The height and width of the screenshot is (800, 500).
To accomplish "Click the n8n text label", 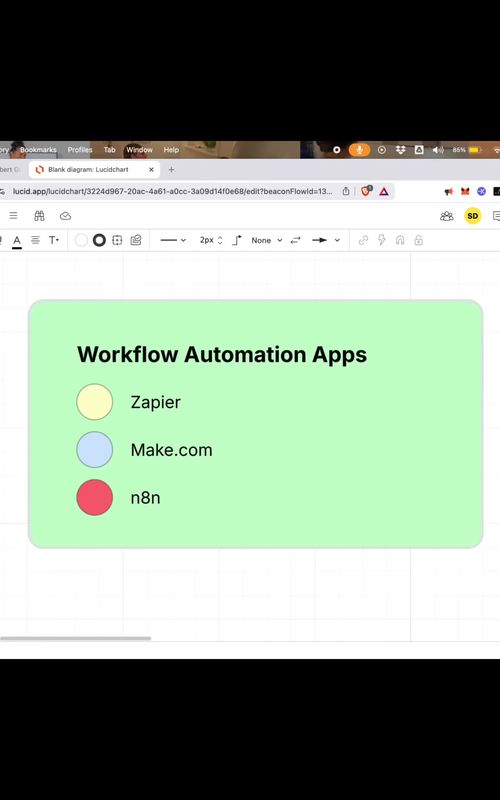I will coord(145,498).
